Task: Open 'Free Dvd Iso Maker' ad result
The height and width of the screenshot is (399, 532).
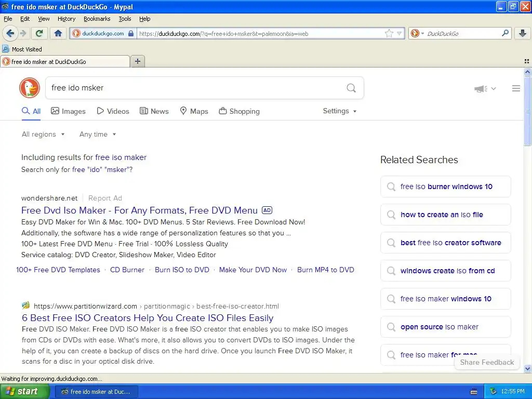Action: click(x=139, y=210)
